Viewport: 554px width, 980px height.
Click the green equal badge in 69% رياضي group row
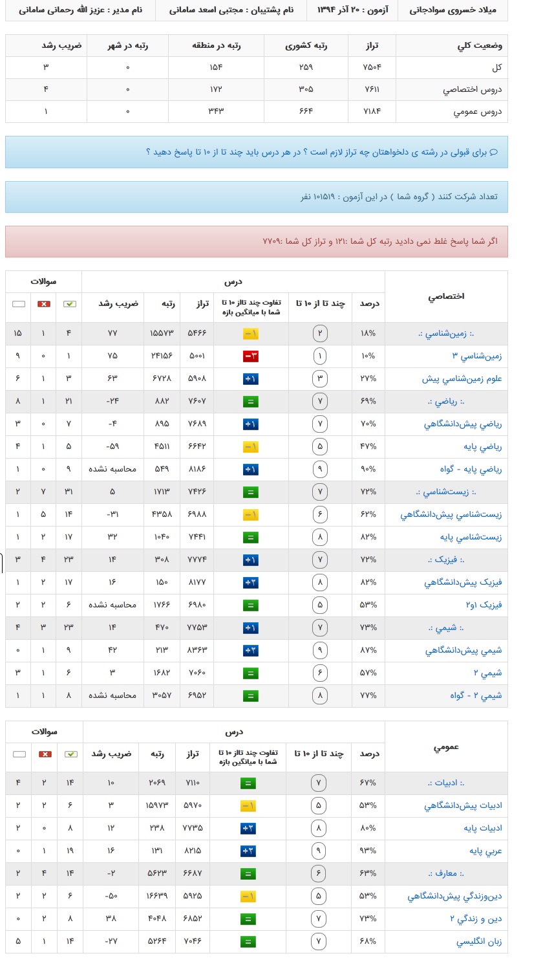point(251,401)
